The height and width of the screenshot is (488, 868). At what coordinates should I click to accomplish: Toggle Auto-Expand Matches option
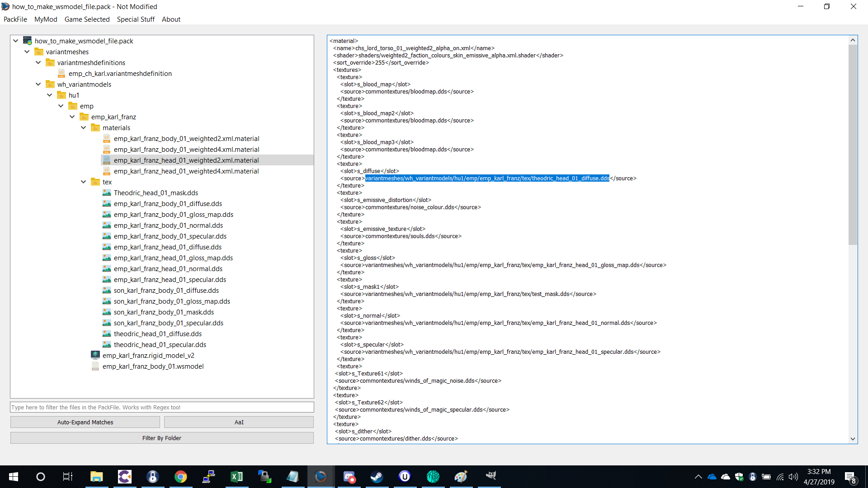click(85, 422)
